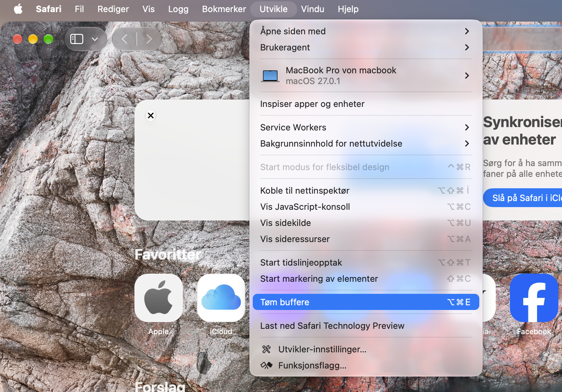Click the green full-screen window button
This screenshot has height=392, width=562.
(48, 39)
